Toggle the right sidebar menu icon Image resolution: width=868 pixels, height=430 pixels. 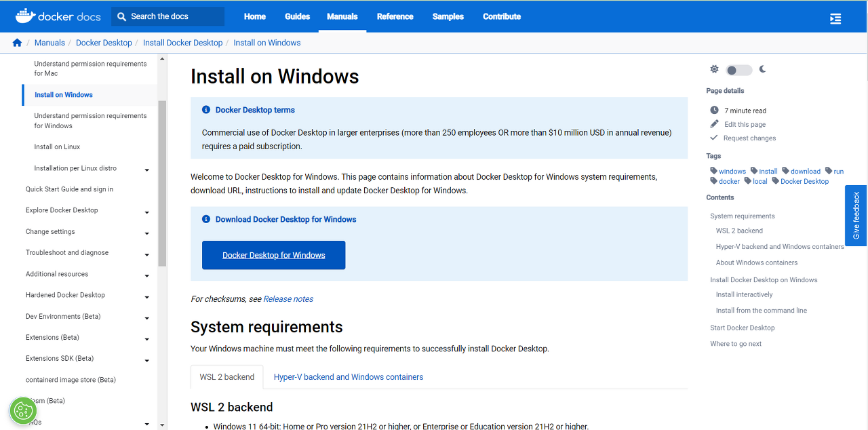(x=835, y=19)
